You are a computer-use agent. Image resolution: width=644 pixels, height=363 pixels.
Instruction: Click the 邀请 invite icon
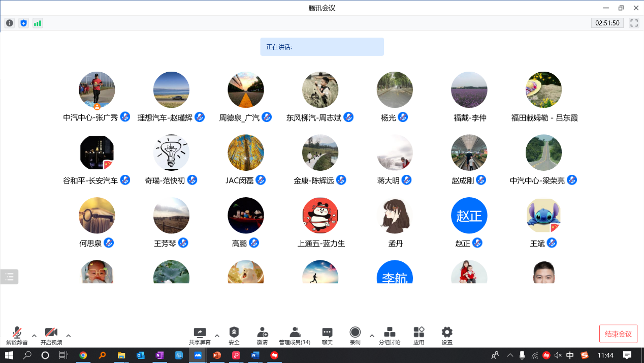262,336
